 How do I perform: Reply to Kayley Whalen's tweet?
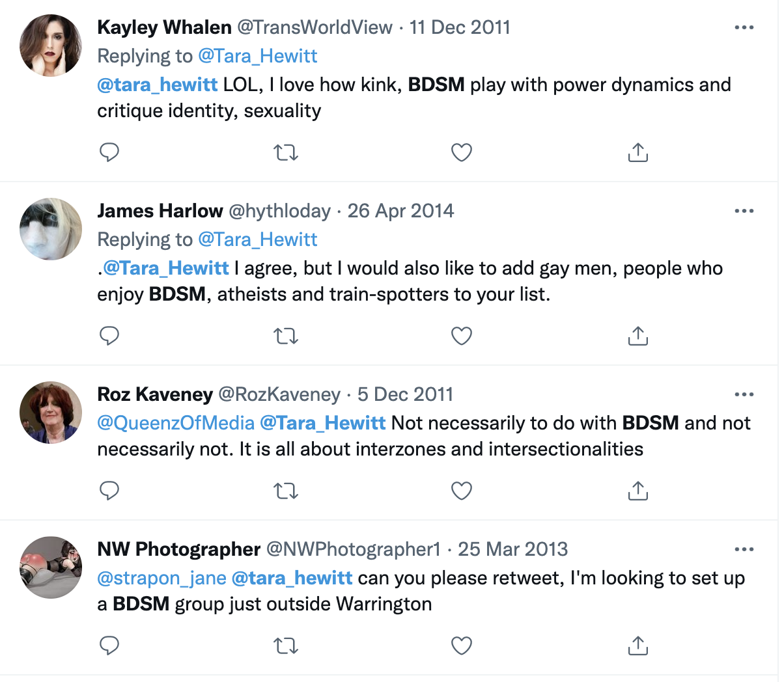tap(109, 152)
